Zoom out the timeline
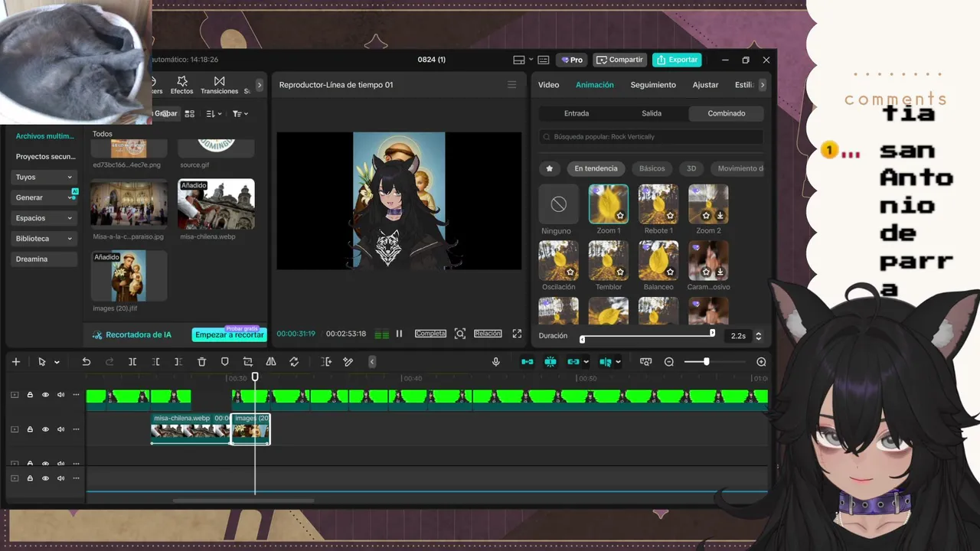The width and height of the screenshot is (980, 551). 669,362
